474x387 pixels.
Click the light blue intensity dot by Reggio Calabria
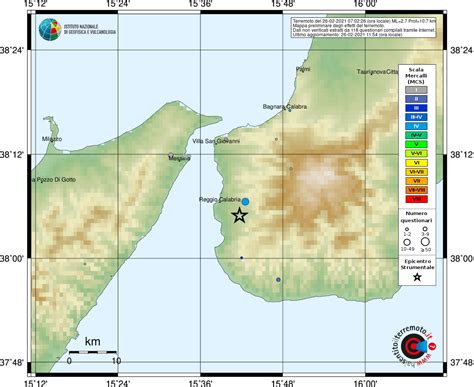point(245,201)
